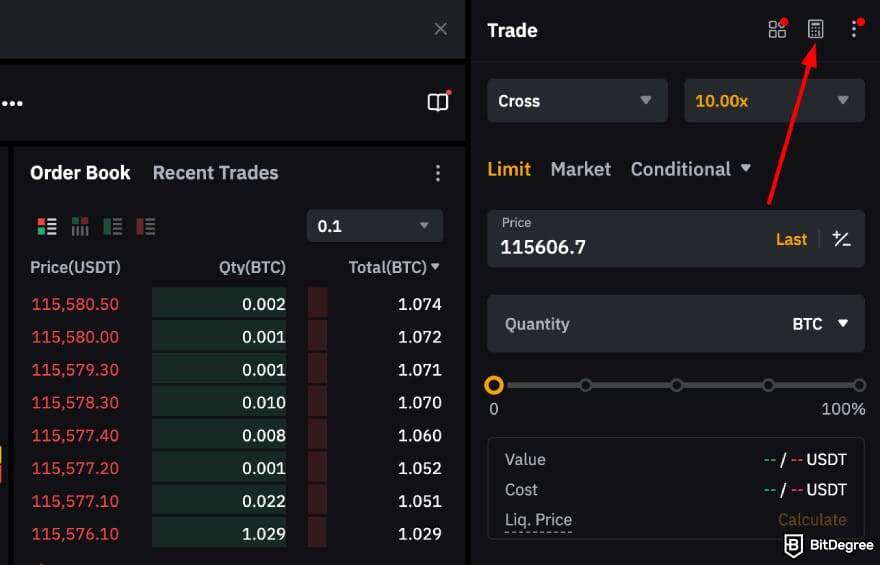Show sell orders only view

[x=146, y=227]
